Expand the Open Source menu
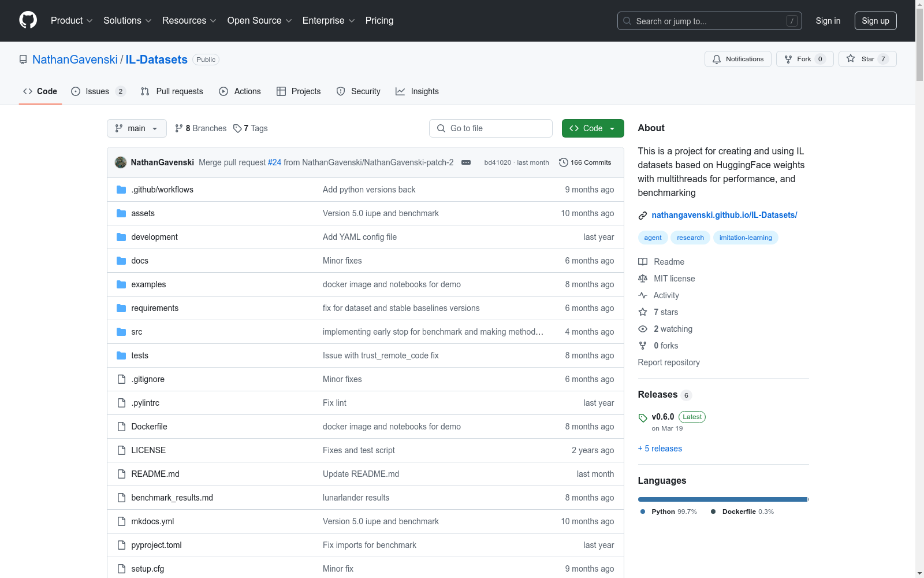 (x=260, y=20)
